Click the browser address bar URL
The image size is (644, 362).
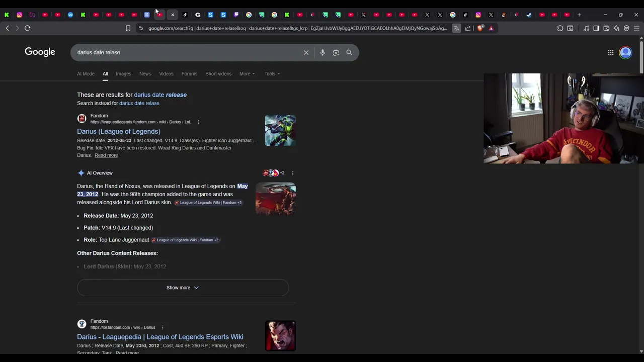(x=297, y=28)
